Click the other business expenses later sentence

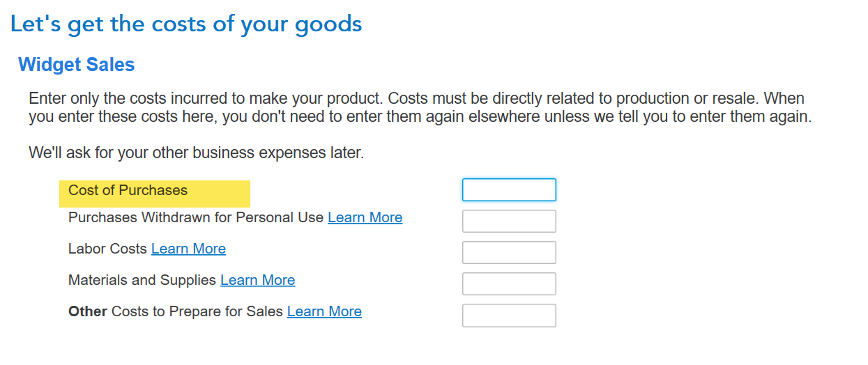[x=196, y=152]
